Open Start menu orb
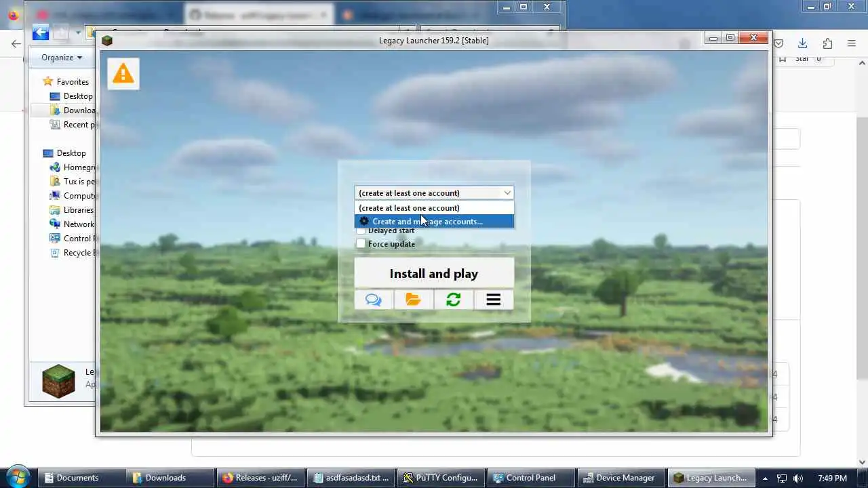Viewport: 868px width, 488px height. [x=18, y=476]
